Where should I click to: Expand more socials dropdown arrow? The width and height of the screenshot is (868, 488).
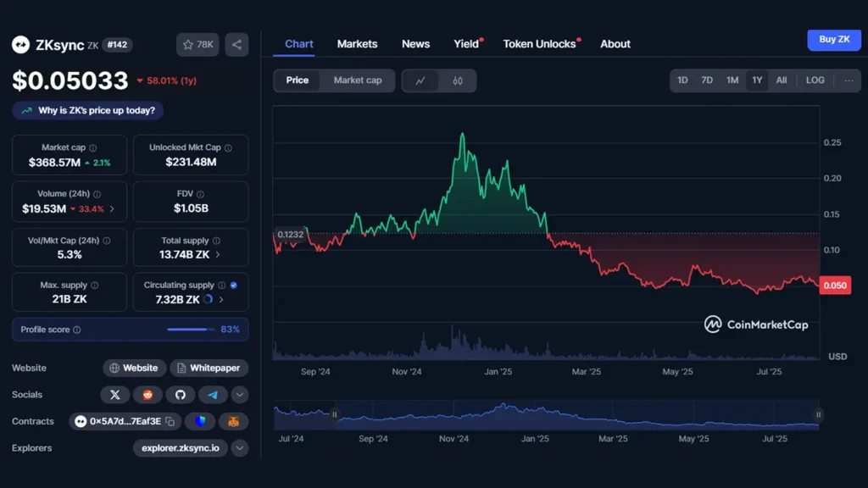240,395
